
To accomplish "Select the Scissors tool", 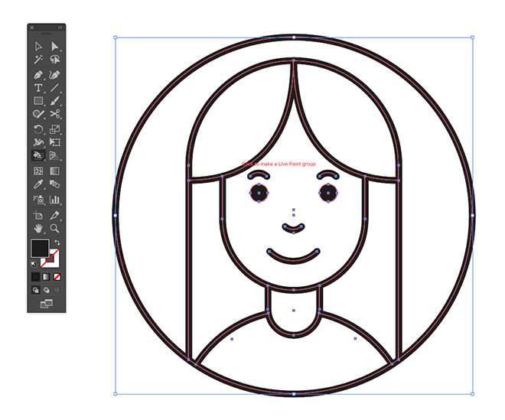I will click(54, 114).
